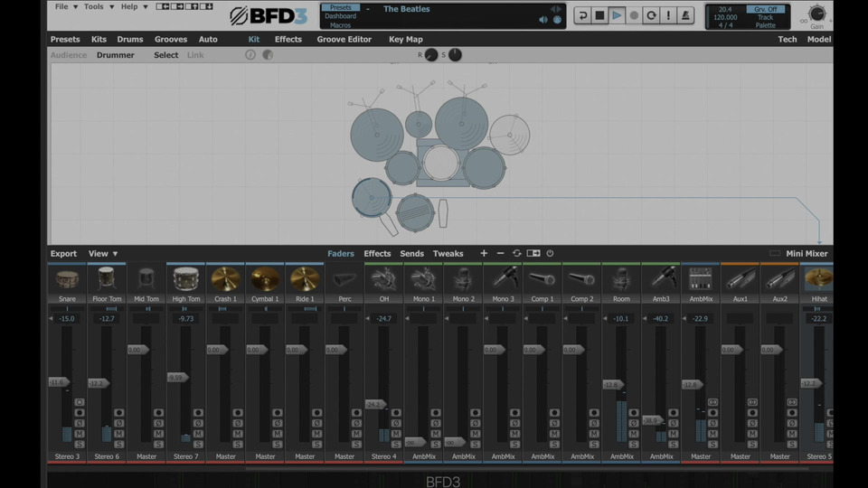Select the Perc cowbell icon
This screenshot has height=488, width=868.
pyautogui.click(x=344, y=280)
